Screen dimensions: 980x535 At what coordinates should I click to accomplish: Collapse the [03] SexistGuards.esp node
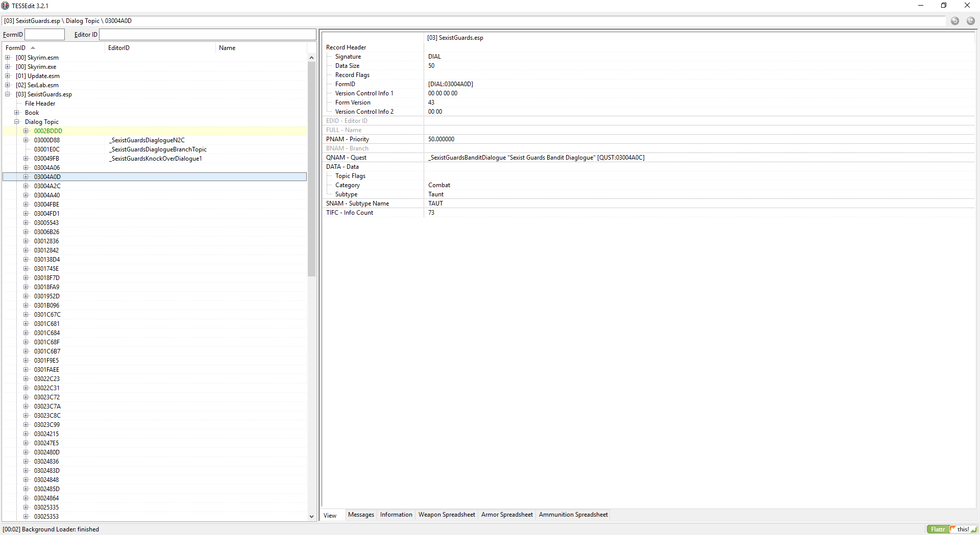click(x=8, y=94)
